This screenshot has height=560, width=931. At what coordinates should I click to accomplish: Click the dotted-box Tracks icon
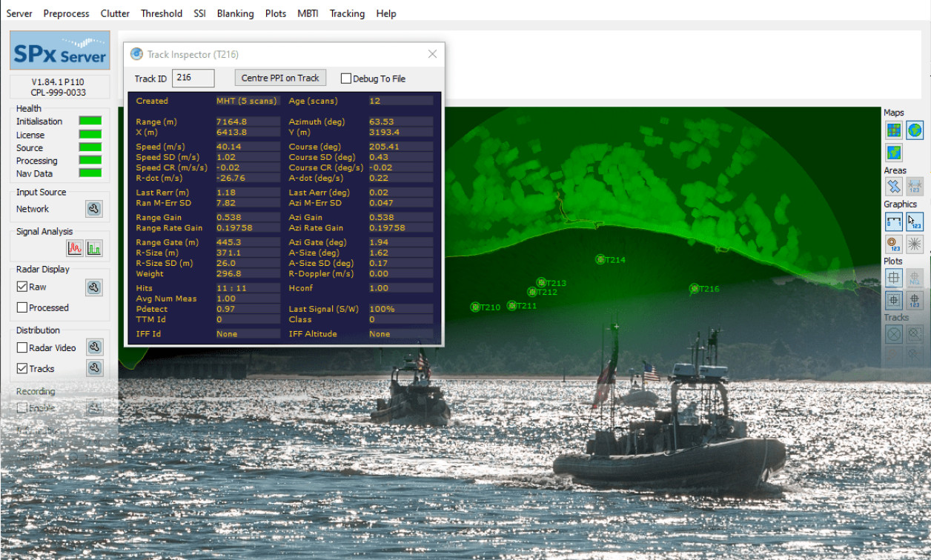point(915,334)
